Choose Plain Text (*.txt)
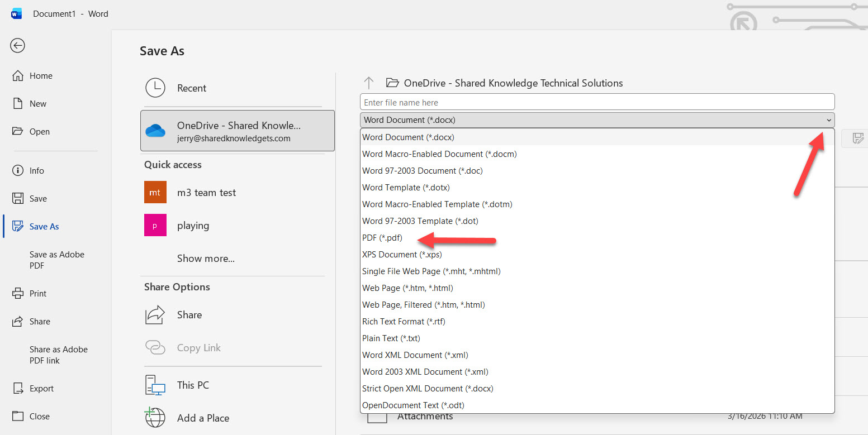 (x=597, y=338)
